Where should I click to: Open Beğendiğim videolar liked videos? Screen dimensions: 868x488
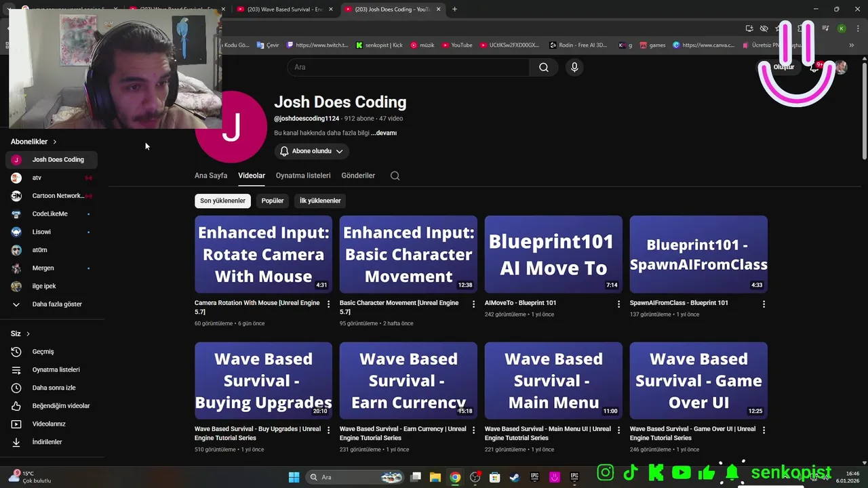[x=52, y=405]
